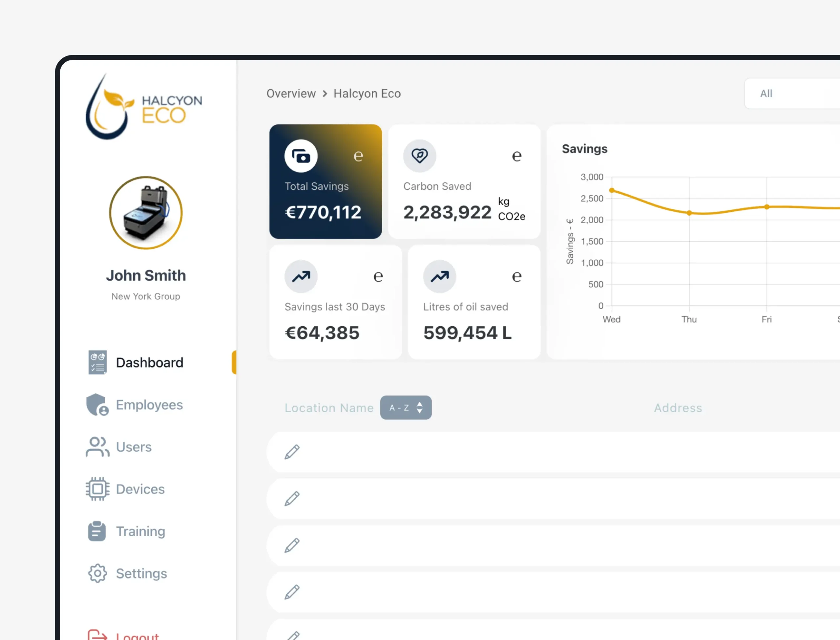This screenshot has height=640, width=840.
Task: Navigate to Devices in sidebar
Action: (x=140, y=489)
